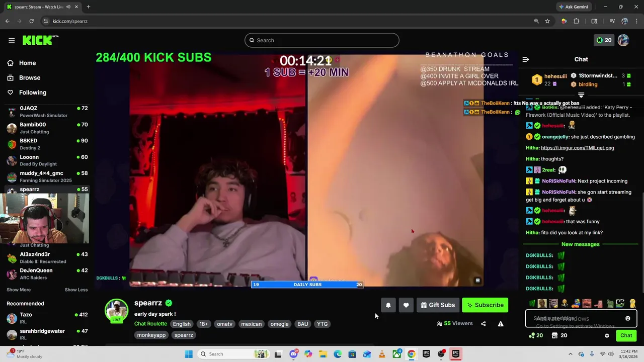This screenshot has height=362, width=644.
Task: Click the KICK logo
Action: pos(40,40)
